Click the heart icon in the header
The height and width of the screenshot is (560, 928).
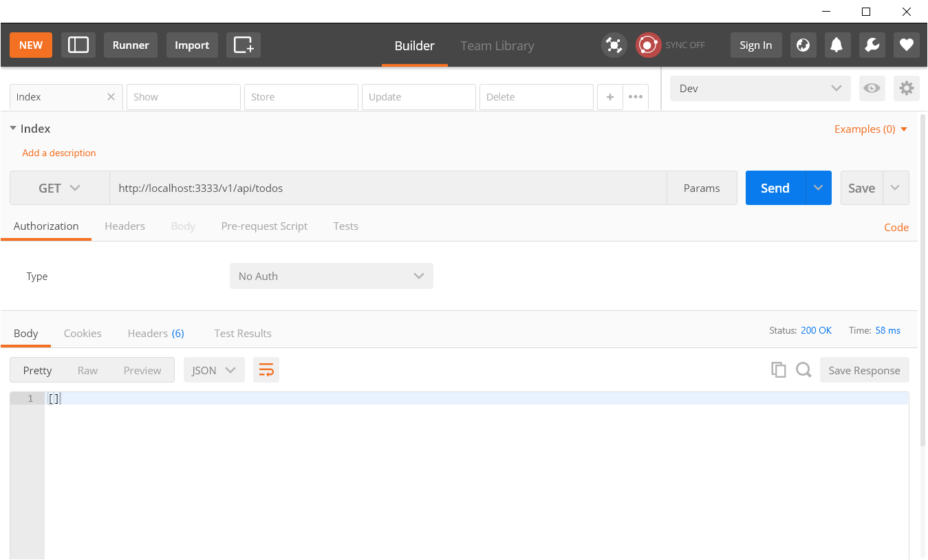pyautogui.click(x=906, y=45)
